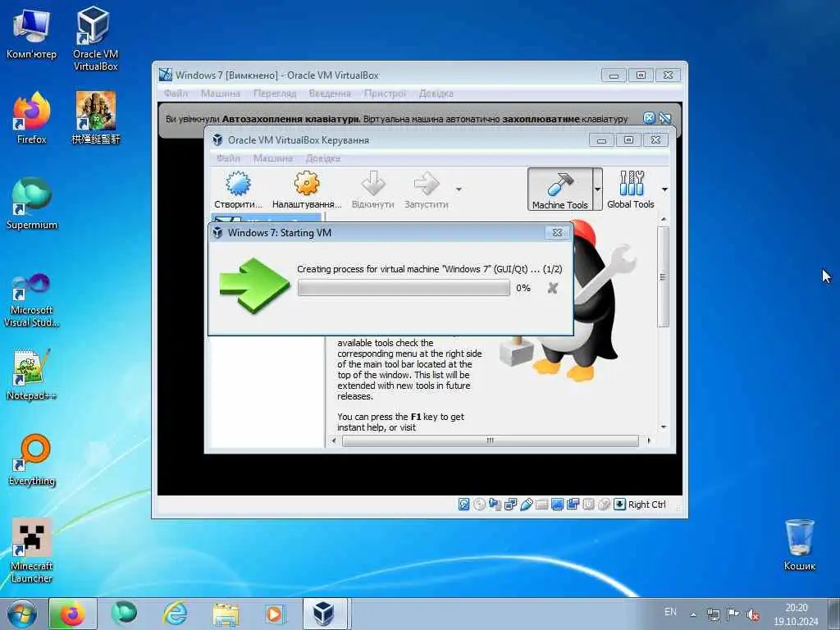Show hidden tray icons arrow
The width and height of the screenshot is (840, 630).
click(693, 614)
